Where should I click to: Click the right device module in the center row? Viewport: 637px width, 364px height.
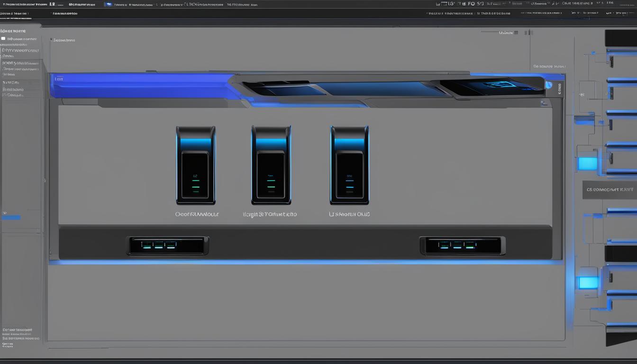(349, 165)
